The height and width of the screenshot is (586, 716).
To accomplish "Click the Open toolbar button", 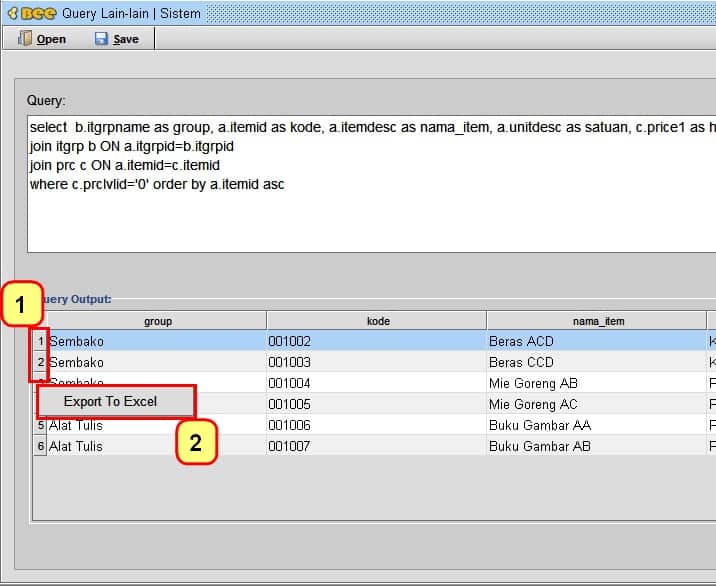I will (x=42, y=39).
